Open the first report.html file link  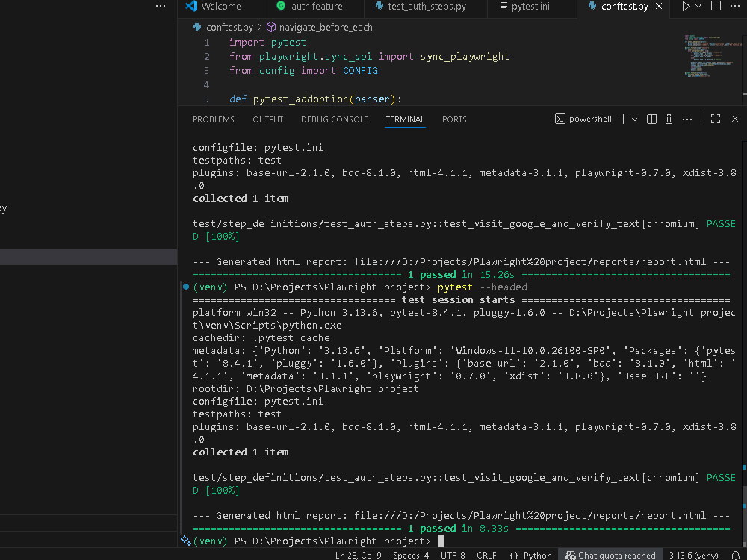530,262
